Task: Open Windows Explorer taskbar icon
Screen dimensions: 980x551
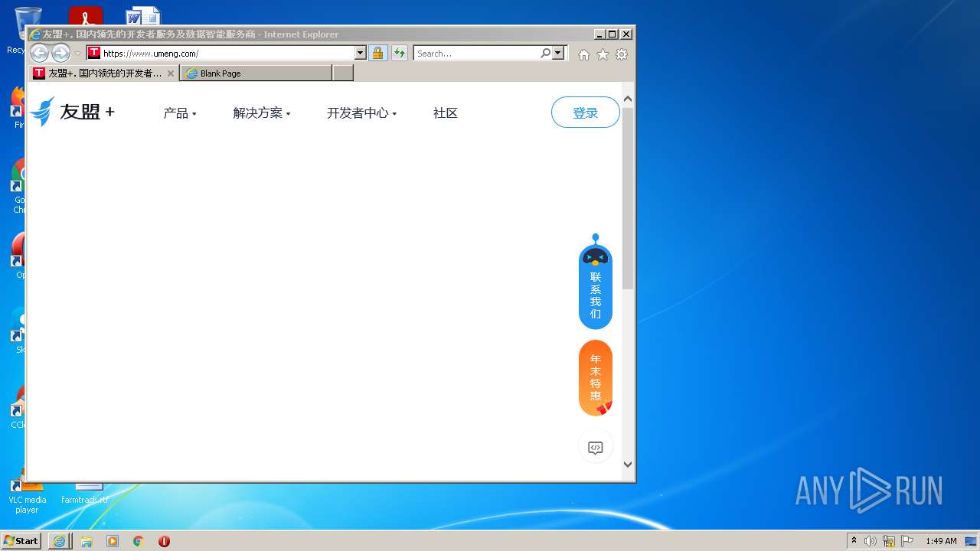Action: 87,541
